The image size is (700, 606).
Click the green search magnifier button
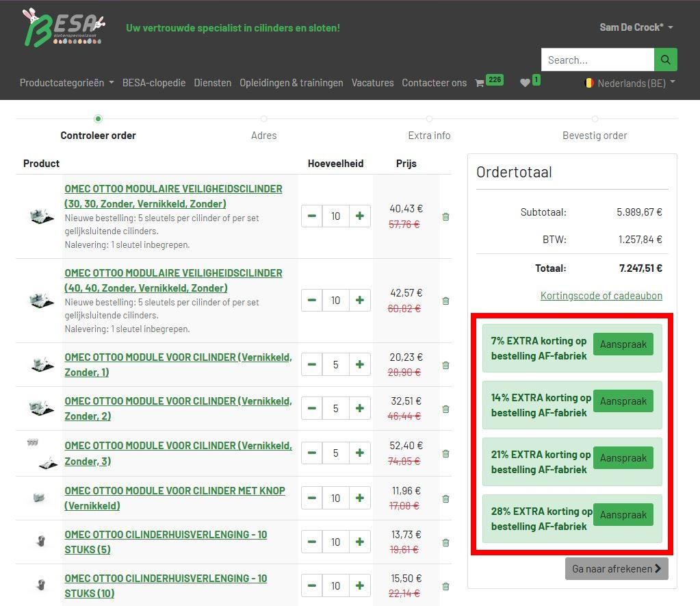[665, 60]
